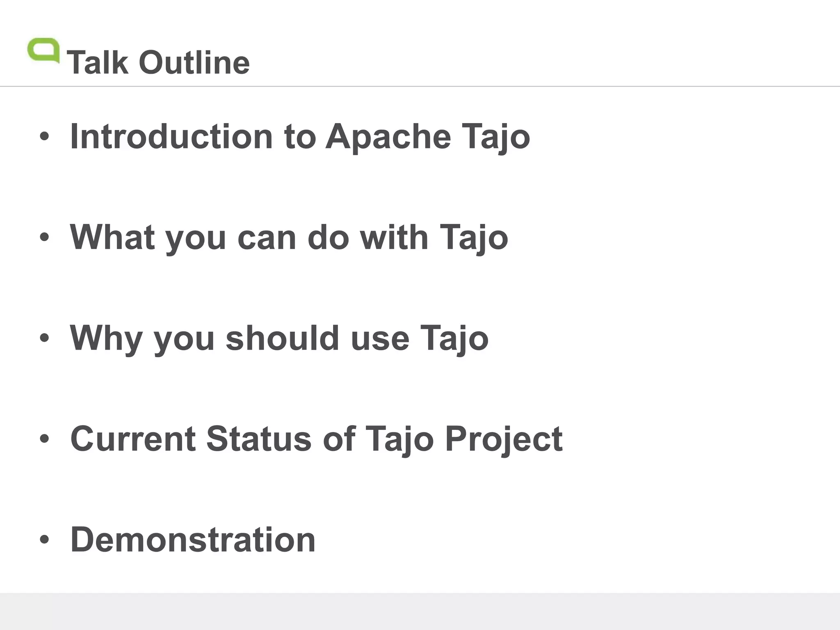Click the word Project in the fourth bullet
840x630 pixels.
point(503,440)
